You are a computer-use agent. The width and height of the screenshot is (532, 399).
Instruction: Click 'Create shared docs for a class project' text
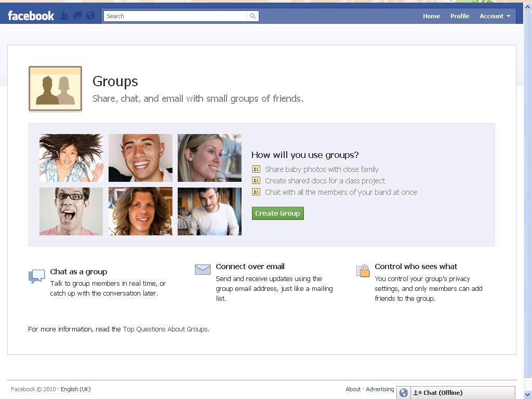click(x=325, y=181)
